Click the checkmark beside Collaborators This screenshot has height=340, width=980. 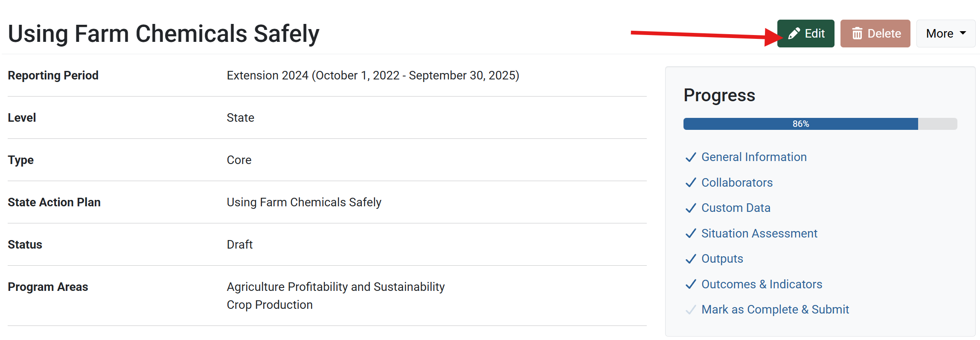pos(691,183)
